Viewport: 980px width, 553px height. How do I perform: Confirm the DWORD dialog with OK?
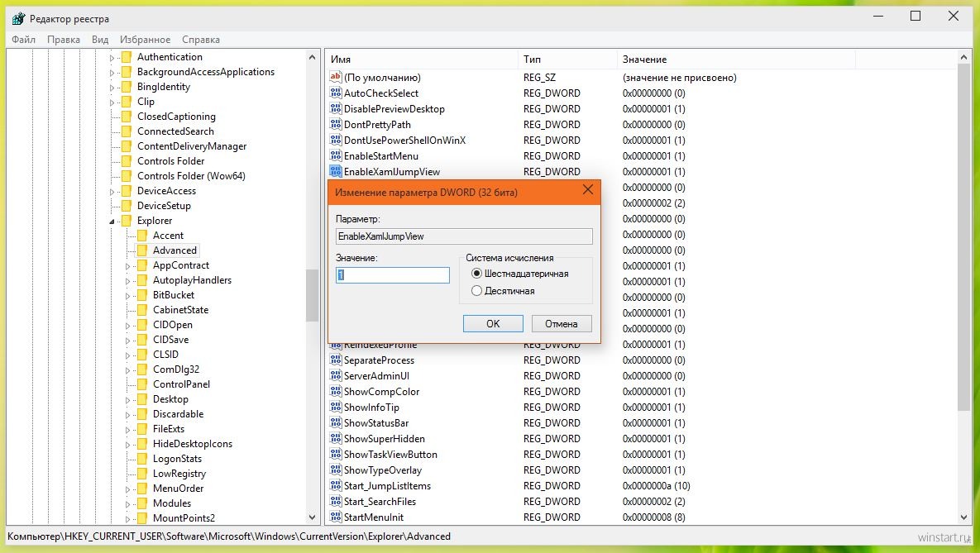(x=493, y=324)
